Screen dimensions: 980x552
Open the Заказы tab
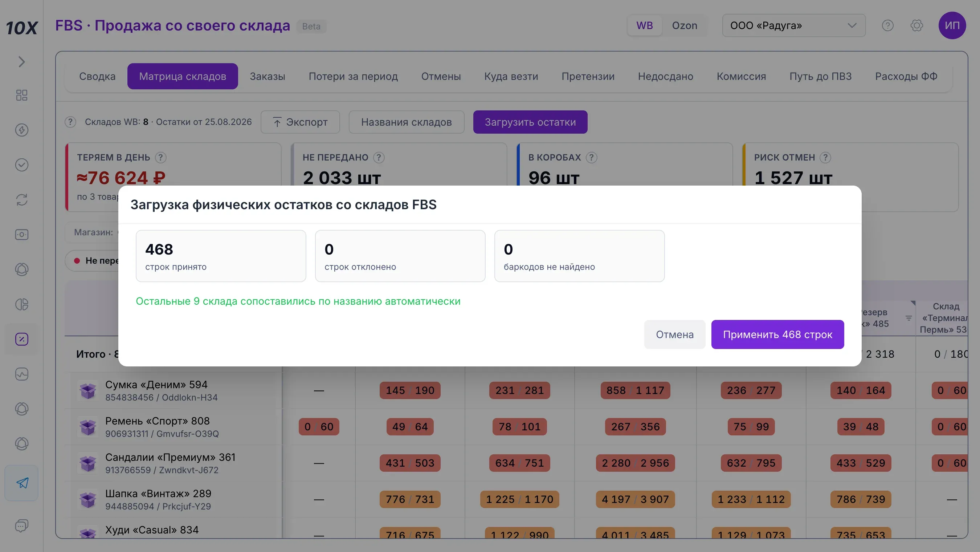pos(268,76)
